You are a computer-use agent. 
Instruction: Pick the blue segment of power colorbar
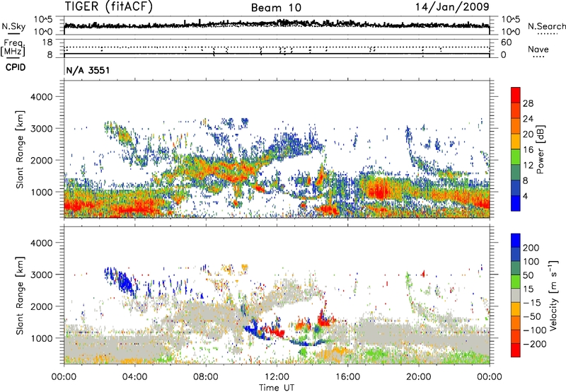(516, 203)
